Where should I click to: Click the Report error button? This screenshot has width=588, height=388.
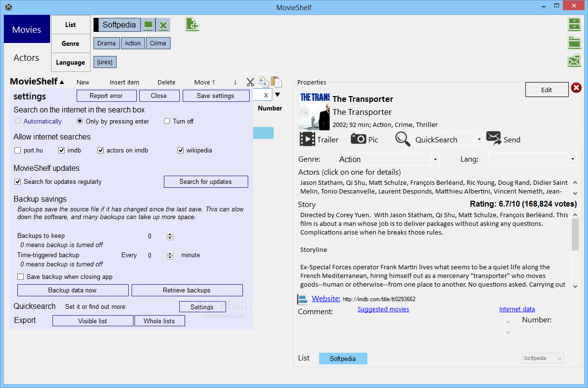pos(106,96)
